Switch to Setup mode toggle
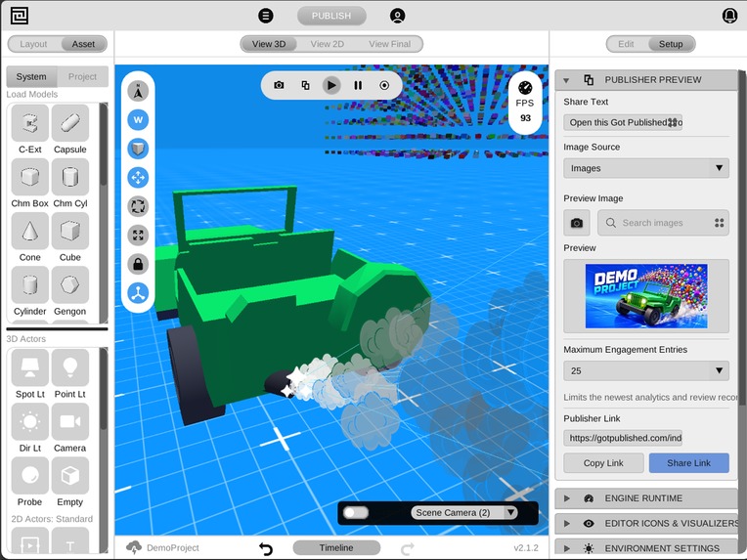The width and height of the screenshot is (747, 560). pos(671,44)
